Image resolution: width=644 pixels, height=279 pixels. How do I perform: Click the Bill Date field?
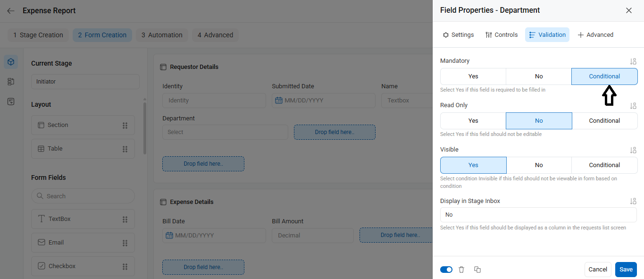tap(214, 236)
